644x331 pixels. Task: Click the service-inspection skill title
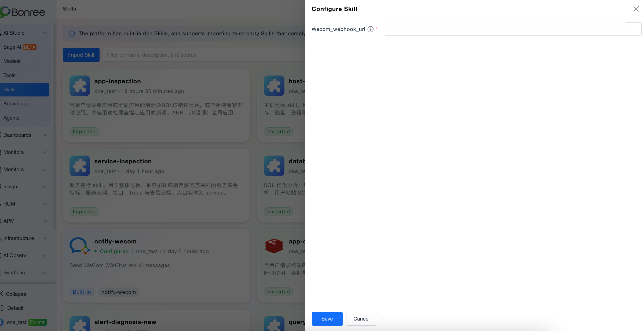point(123,161)
